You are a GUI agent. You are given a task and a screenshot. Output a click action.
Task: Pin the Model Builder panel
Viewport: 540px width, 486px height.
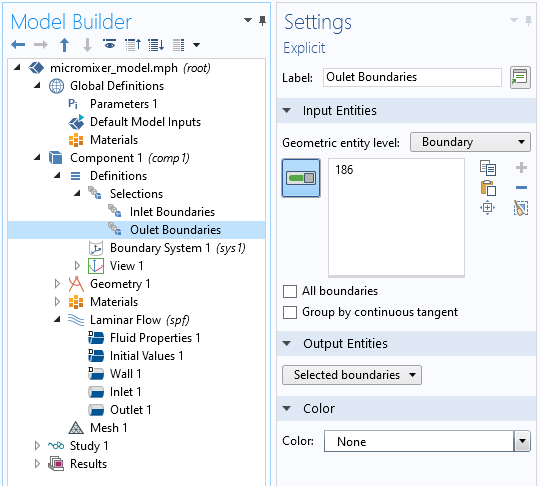click(262, 21)
